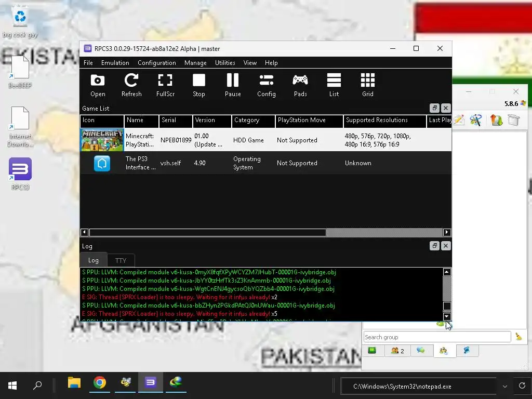The width and height of the screenshot is (532, 399).
Task: Select the RPCS3 desktop shortcut
Action: [20, 174]
